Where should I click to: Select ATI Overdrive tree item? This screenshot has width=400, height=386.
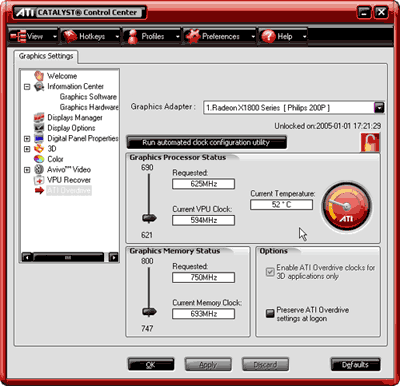click(x=69, y=190)
